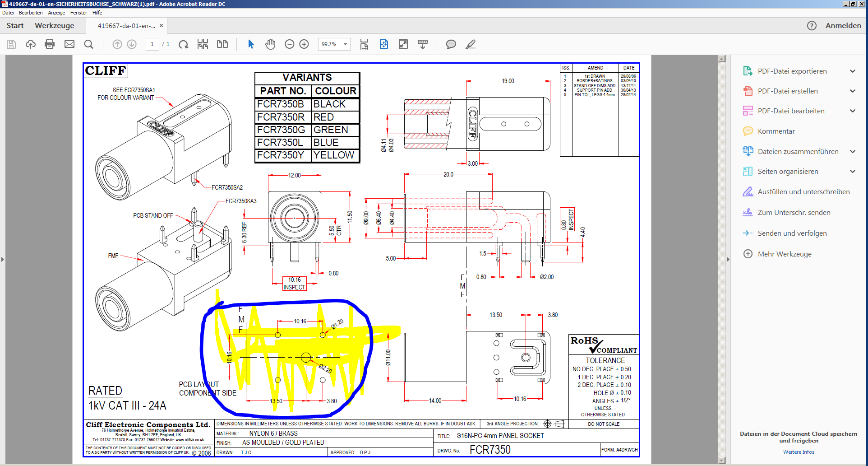Expand PDF-Datei bearbeiten options
This screenshot has height=466, width=868.
click(853, 111)
